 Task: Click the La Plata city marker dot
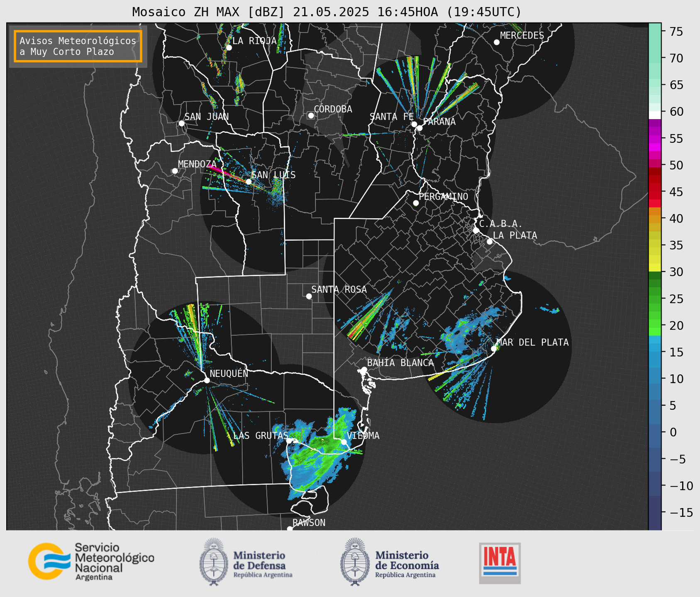coord(490,242)
